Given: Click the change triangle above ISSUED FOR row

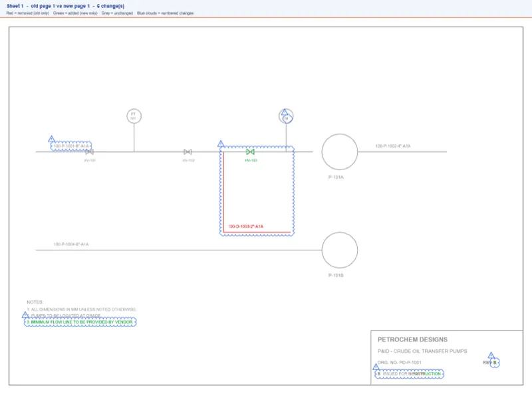Looking at the screenshot, I should [376, 367].
